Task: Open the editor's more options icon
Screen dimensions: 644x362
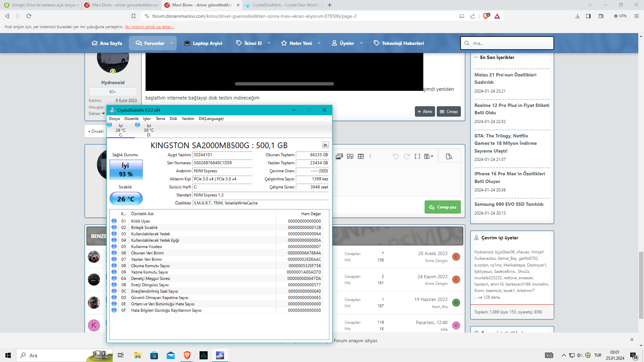Action: click(370, 157)
